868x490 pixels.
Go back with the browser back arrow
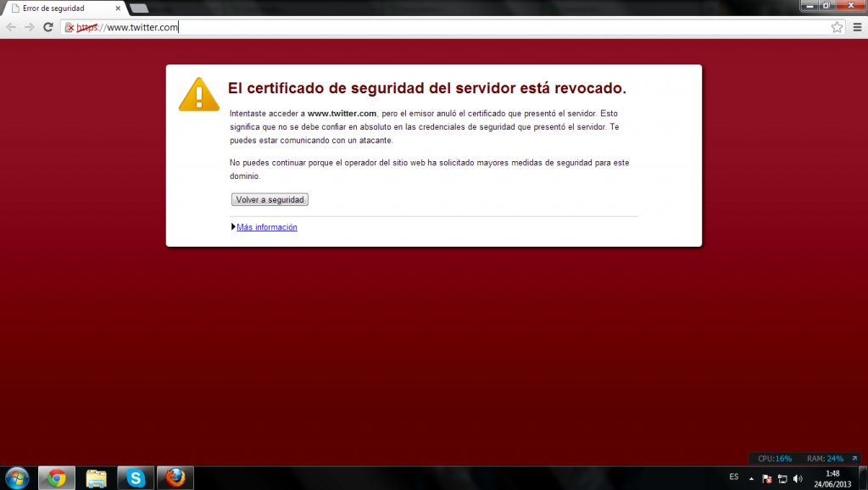[11, 27]
